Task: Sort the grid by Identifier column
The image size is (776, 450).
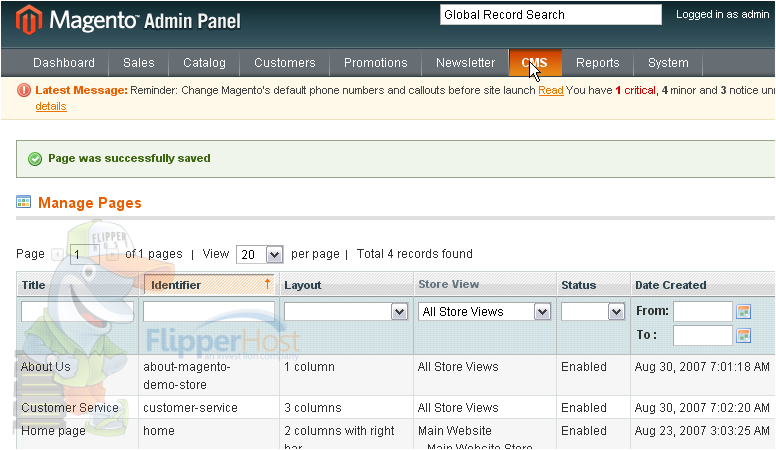Action: (x=176, y=285)
